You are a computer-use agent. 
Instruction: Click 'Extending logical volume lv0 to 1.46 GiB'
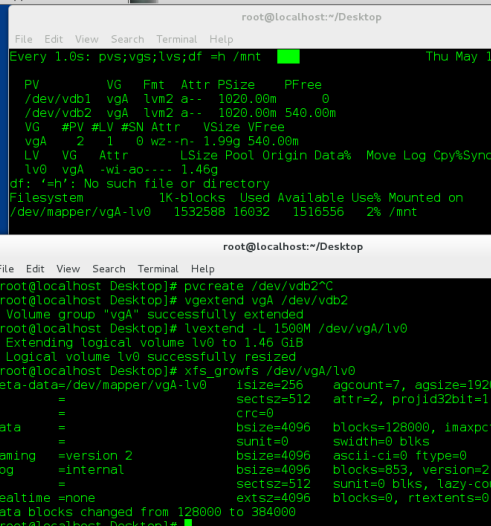[155, 343]
